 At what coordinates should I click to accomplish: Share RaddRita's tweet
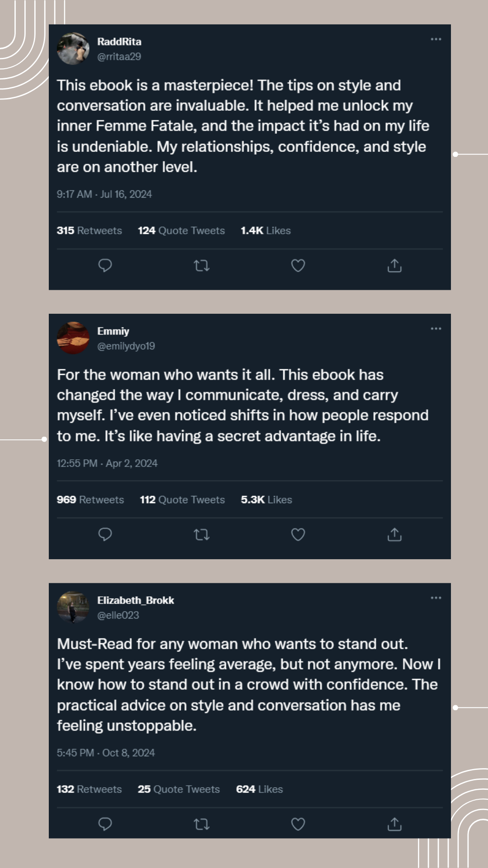point(394,265)
